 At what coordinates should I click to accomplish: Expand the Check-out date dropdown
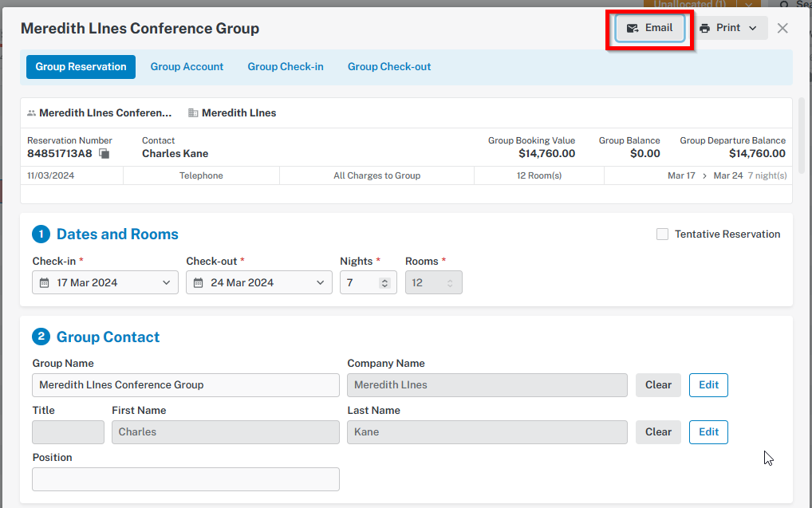click(320, 283)
